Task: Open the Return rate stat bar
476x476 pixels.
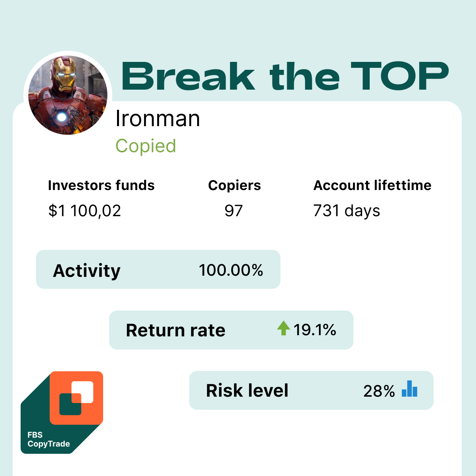Action: click(231, 330)
